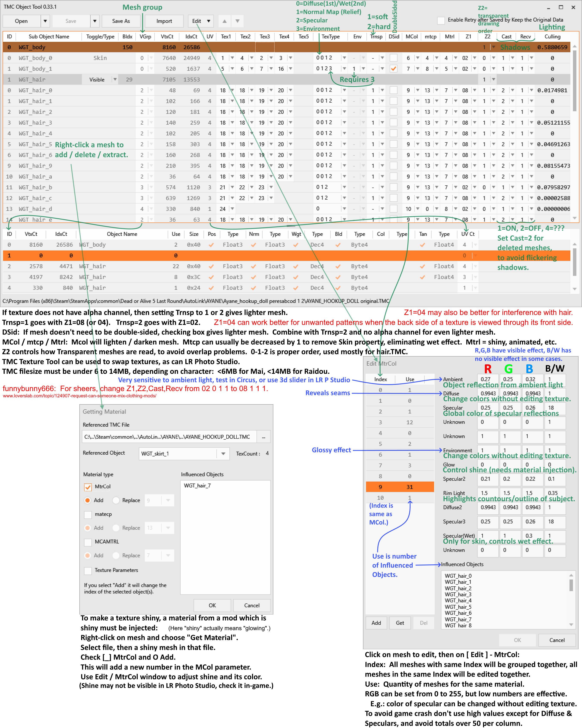Toggle Pos checkmark for WGT_body object row
Image resolution: width=582 pixels, height=728 pixels.
pyautogui.click(x=211, y=245)
